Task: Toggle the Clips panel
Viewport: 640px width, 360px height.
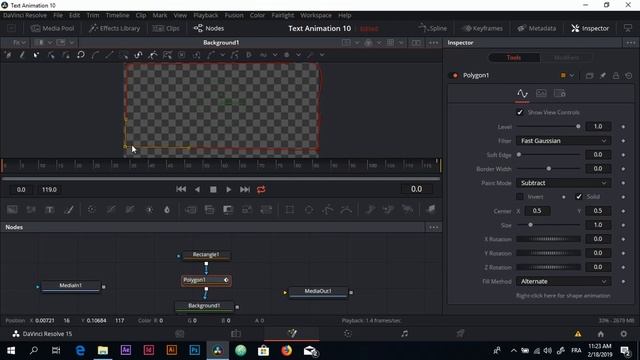Action: tap(166, 28)
